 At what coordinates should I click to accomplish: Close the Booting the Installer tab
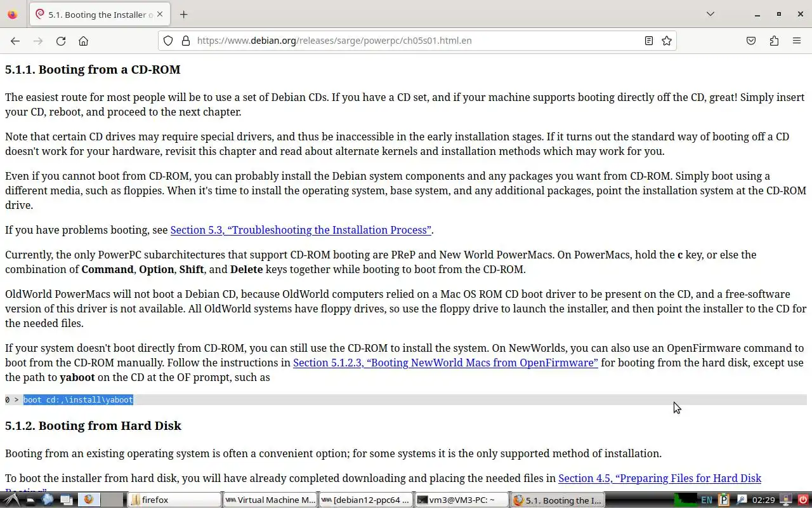click(x=160, y=14)
